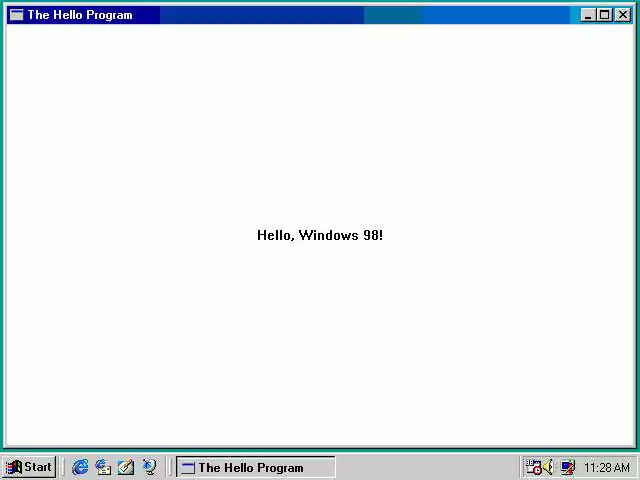This screenshot has width=640, height=480.
Task: Select The Hello Program taskbar button
Action: 255,467
